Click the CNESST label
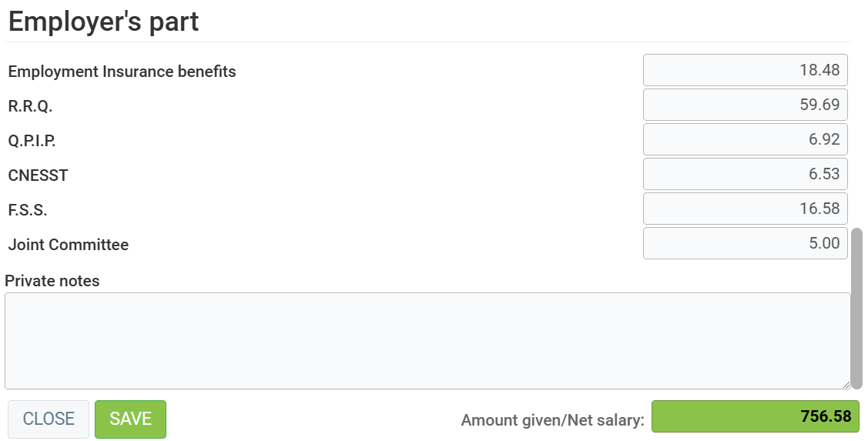Screen dimensions: 868x441 [x=38, y=175]
